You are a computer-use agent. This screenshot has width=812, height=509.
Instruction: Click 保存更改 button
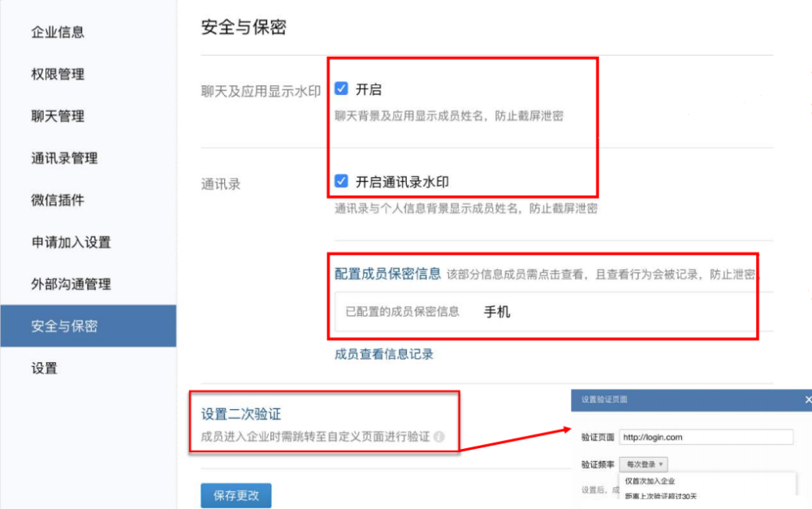pyautogui.click(x=236, y=495)
